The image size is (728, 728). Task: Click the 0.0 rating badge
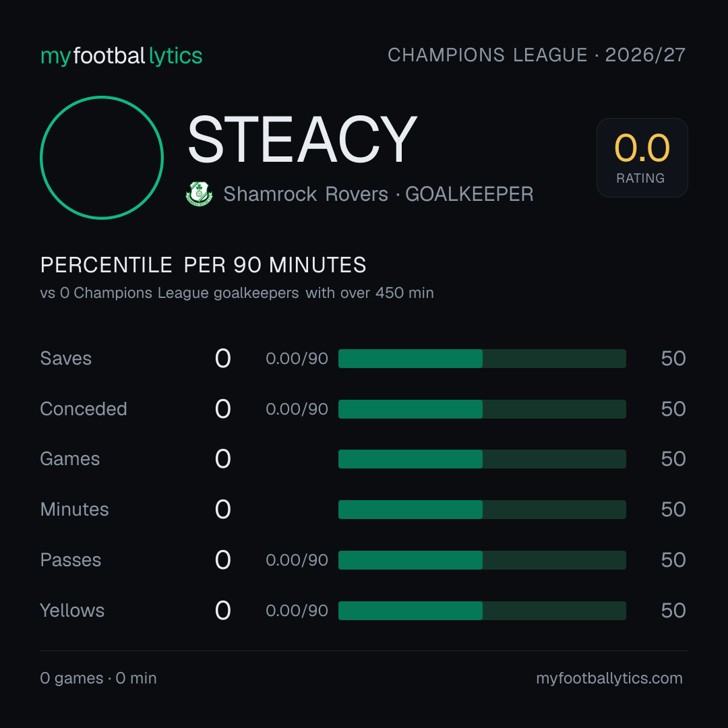tap(642, 157)
